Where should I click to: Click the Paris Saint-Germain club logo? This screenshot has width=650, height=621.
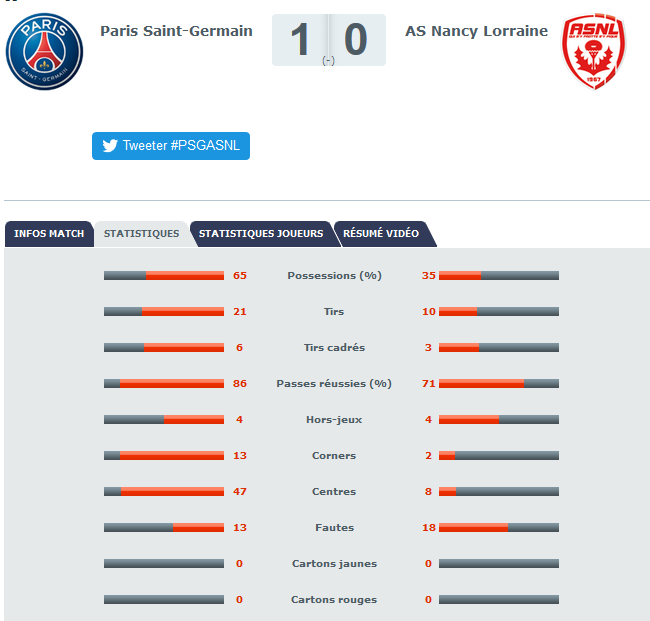[44, 51]
